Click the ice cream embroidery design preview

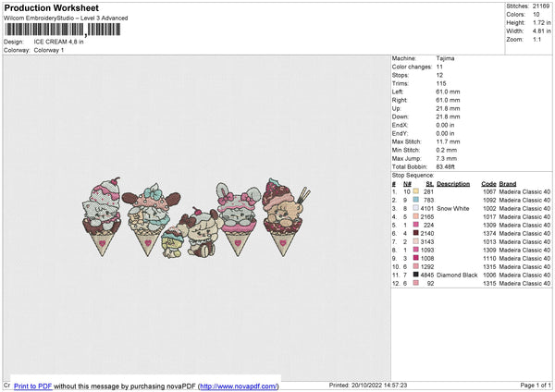click(196, 217)
